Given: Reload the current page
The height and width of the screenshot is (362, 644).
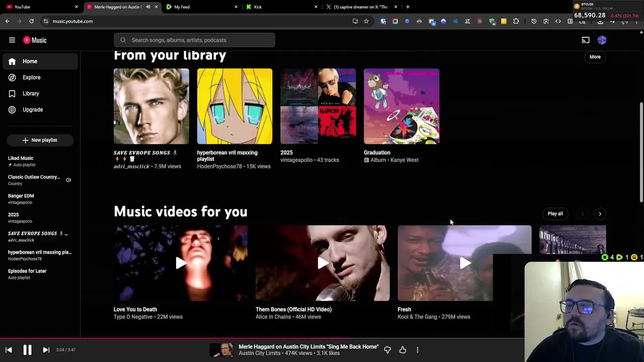Looking at the screenshot, I should click(31, 21).
